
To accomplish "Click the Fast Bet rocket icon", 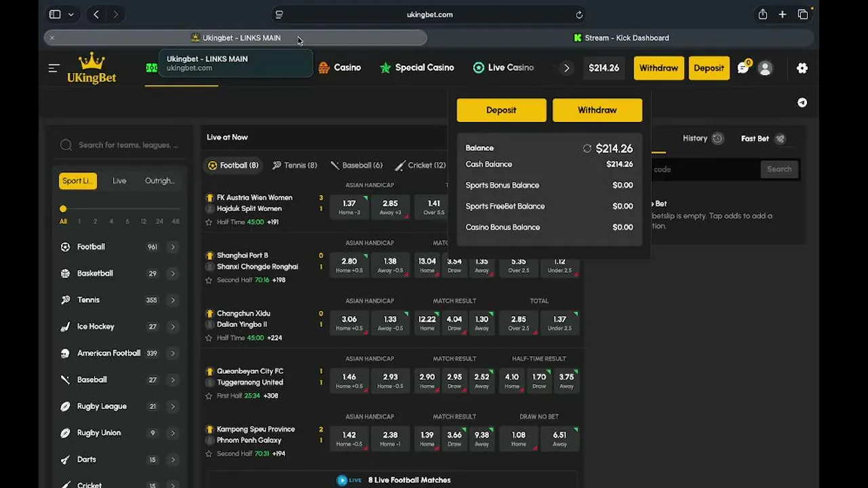I will 780,138.
